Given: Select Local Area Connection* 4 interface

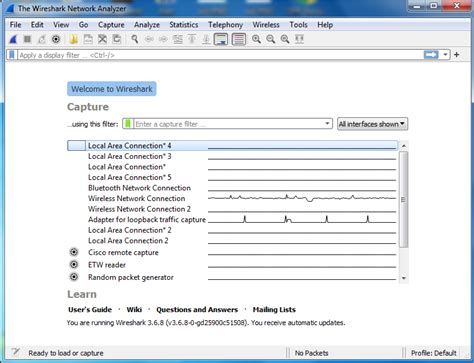Looking at the screenshot, I should point(232,146).
